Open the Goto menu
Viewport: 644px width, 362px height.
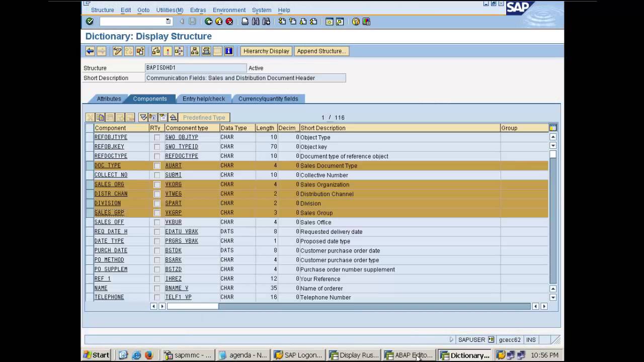point(143,10)
